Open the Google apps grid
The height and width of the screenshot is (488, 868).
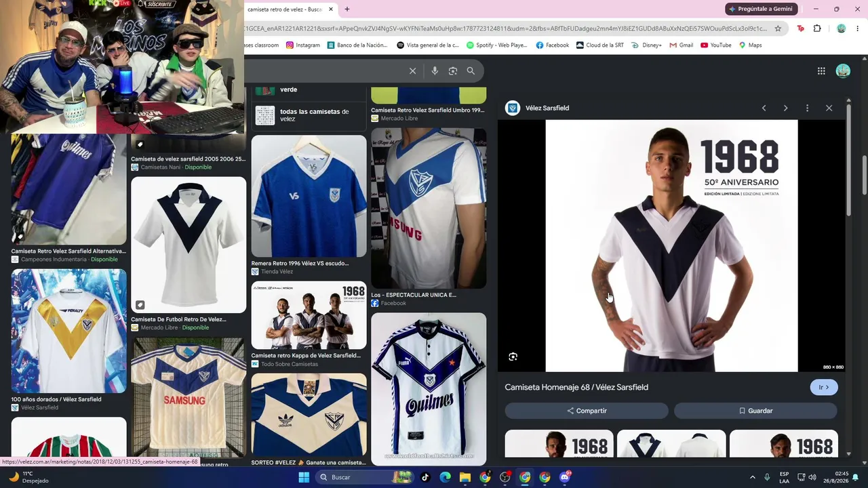pyautogui.click(x=821, y=71)
